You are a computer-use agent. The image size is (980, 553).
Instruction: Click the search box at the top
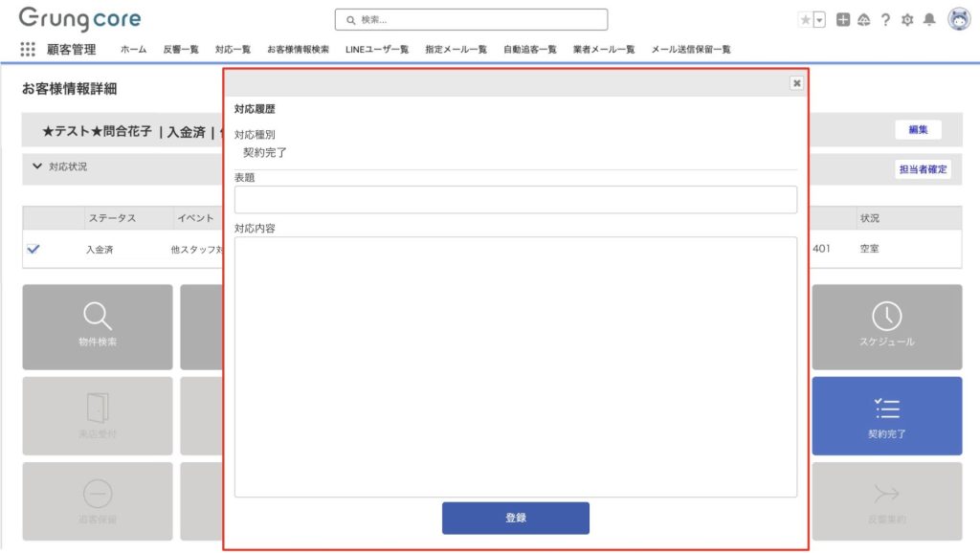471,20
